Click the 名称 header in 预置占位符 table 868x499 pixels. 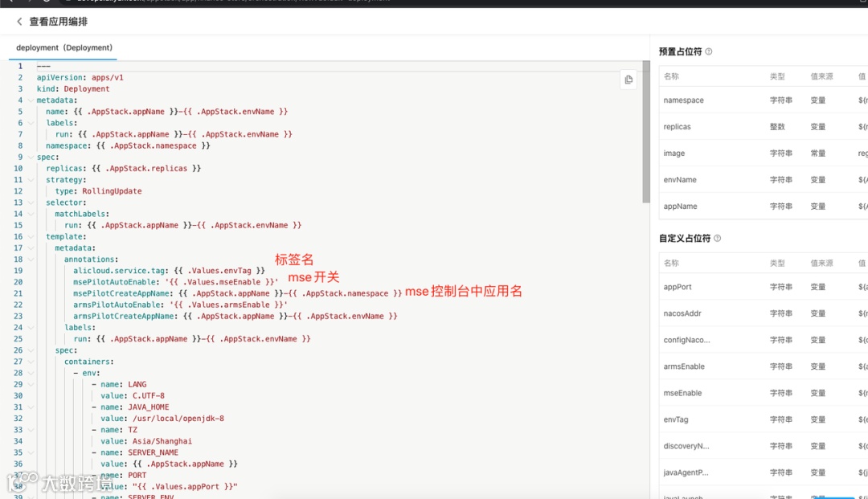pos(671,76)
